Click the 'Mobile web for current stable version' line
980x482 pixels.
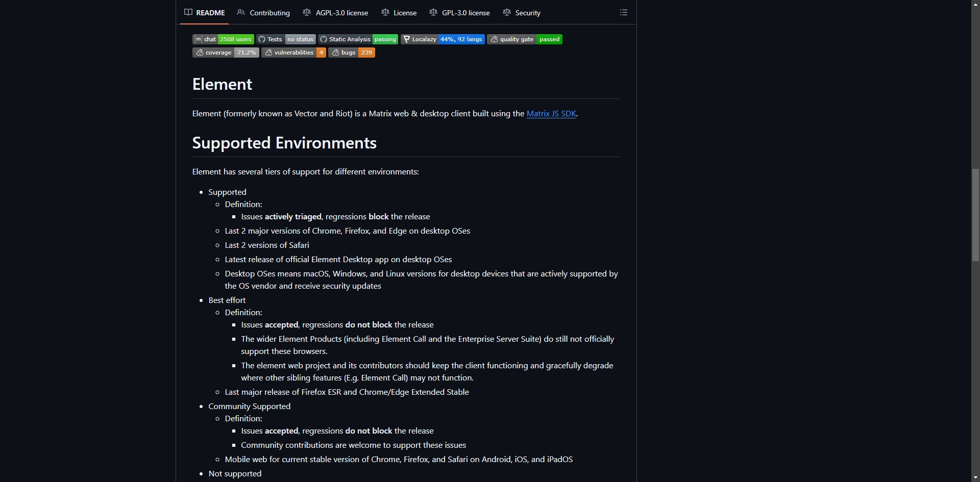tap(399, 460)
